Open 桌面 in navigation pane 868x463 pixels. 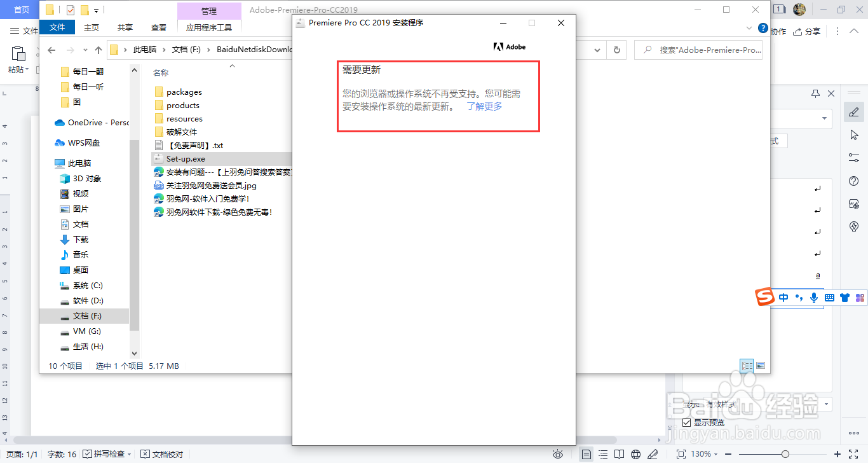(74, 270)
